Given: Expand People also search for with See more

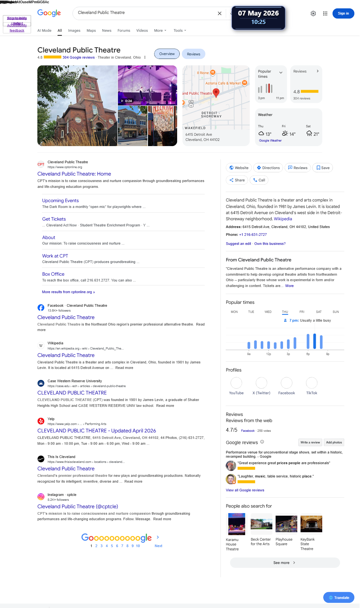Looking at the screenshot, I should (x=285, y=563).
